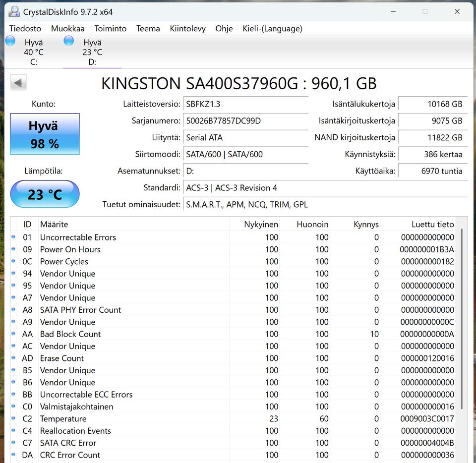Select the D: drive status orb
The image size is (476, 463).
coord(69,41)
